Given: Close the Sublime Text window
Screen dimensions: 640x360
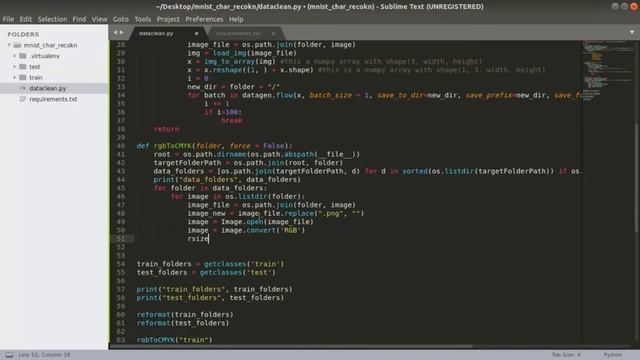Looking at the screenshot, I should pos(634,6).
